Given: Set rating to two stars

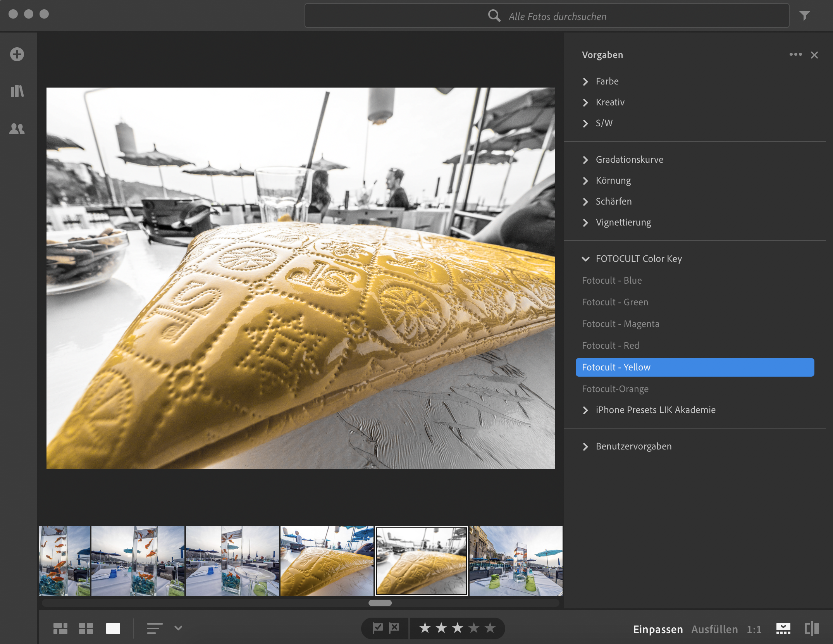Looking at the screenshot, I should pyautogui.click(x=441, y=628).
